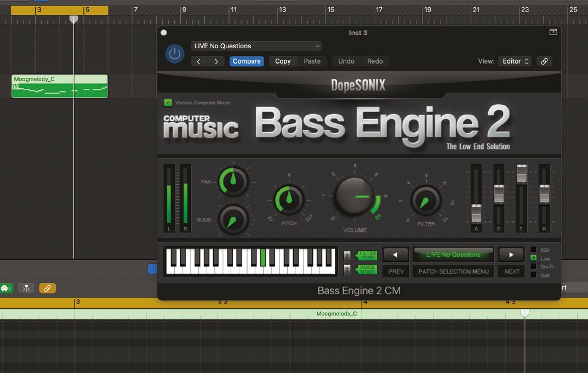Click the Undo button
Viewport: 588px width, 373px height.
tap(346, 61)
